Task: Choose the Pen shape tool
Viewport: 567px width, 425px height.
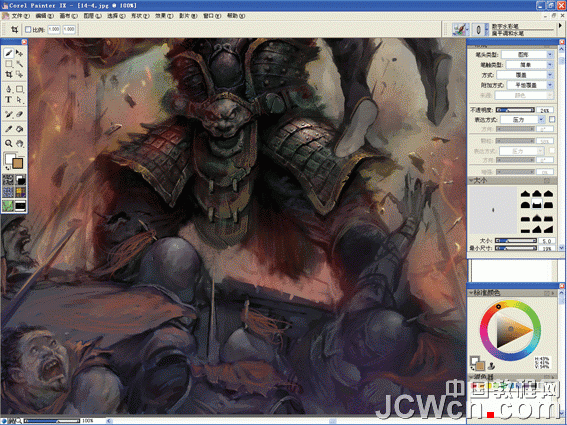Action: 9,89
